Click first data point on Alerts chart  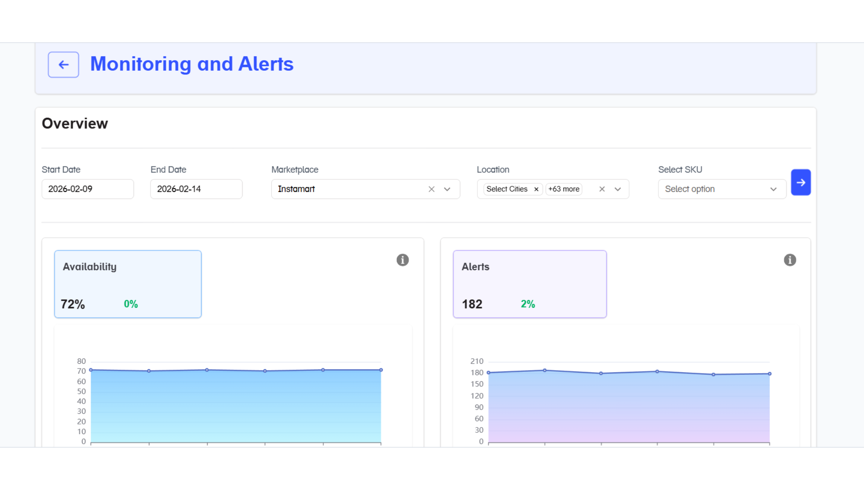tap(488, 373)
